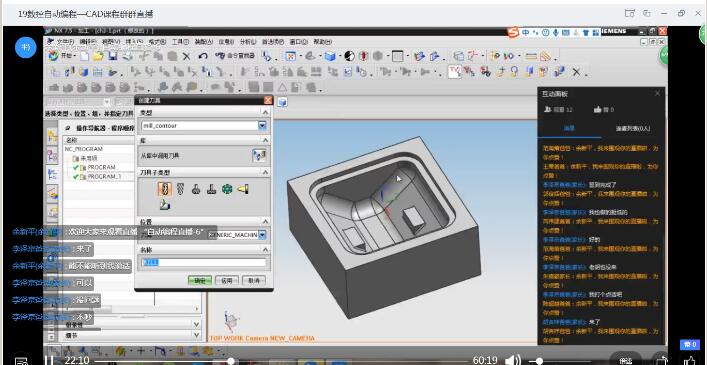This screenshot has height=365, width=707.
Task: Click the 取消 button
Action: pos(254,280)
